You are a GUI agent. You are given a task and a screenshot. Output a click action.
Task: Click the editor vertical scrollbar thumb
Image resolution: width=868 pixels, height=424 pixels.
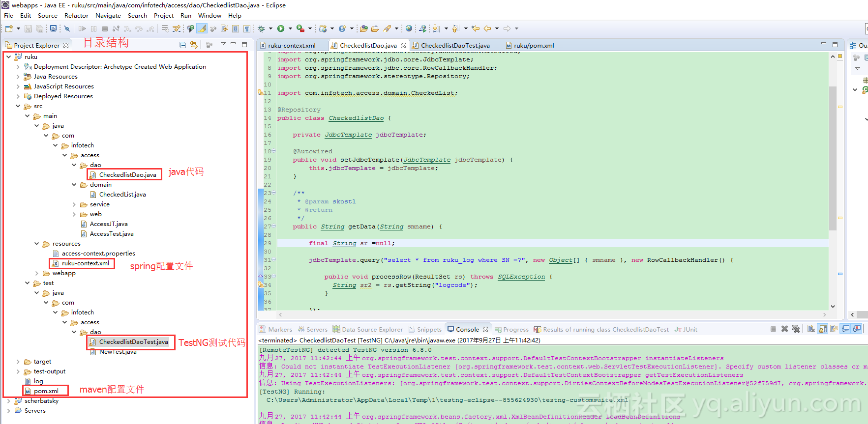click(x=833, y=158)
